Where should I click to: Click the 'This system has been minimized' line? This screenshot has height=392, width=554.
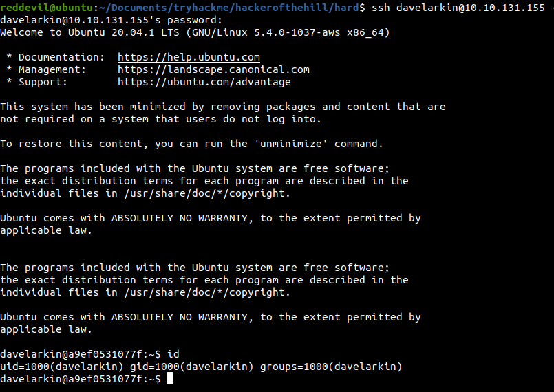(222, 107)
